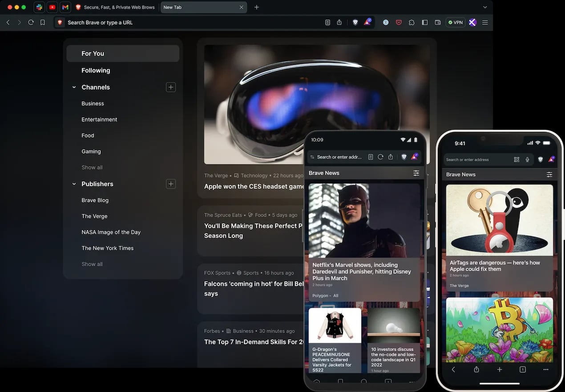The height and width of the screenshot is (392, 565).
Task: Open The Verge publisher in sidebar
Action: click(94, 216)
